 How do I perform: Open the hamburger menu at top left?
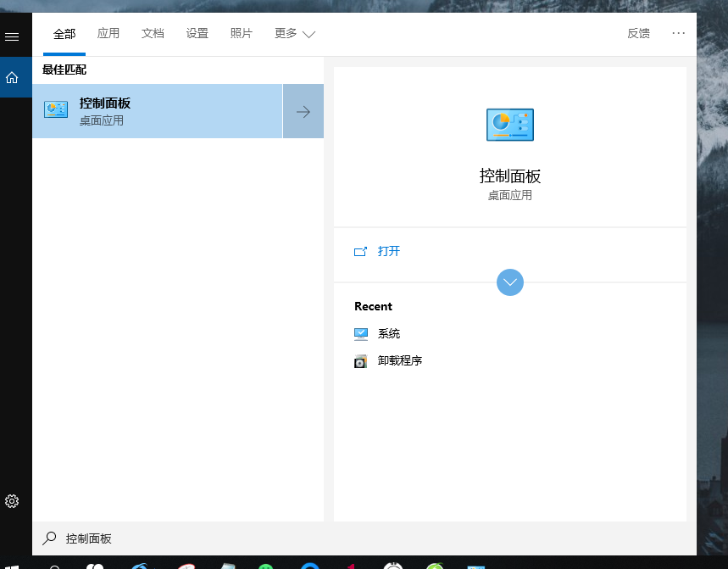click(12, 36)
